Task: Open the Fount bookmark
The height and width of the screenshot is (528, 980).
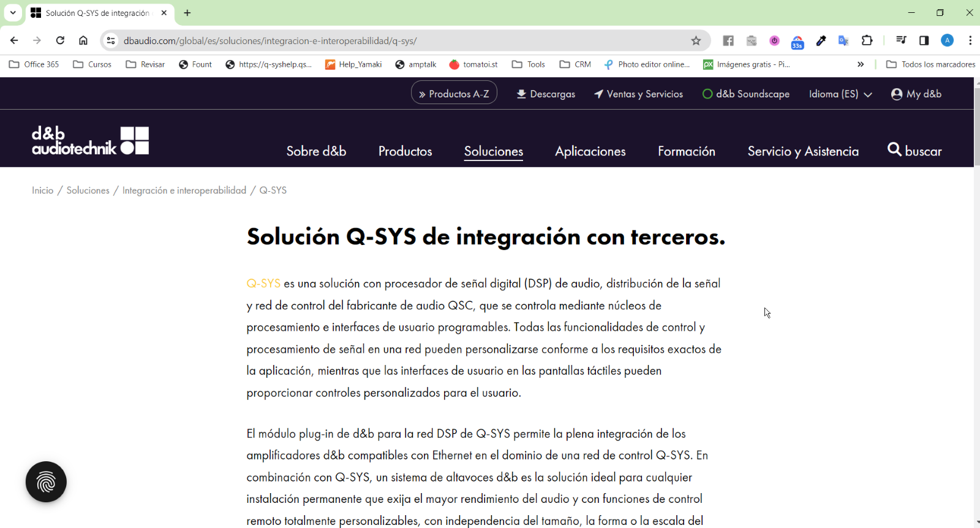Action: click(195, 64)
